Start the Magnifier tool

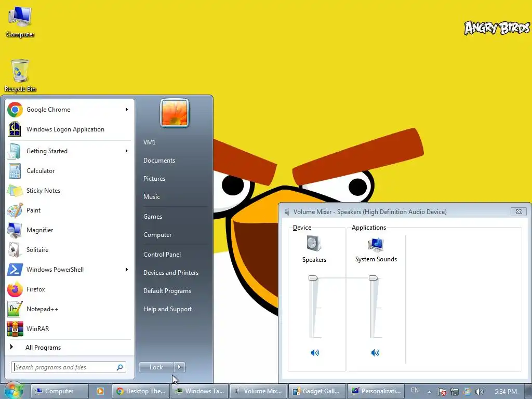(x=69, y=230)
